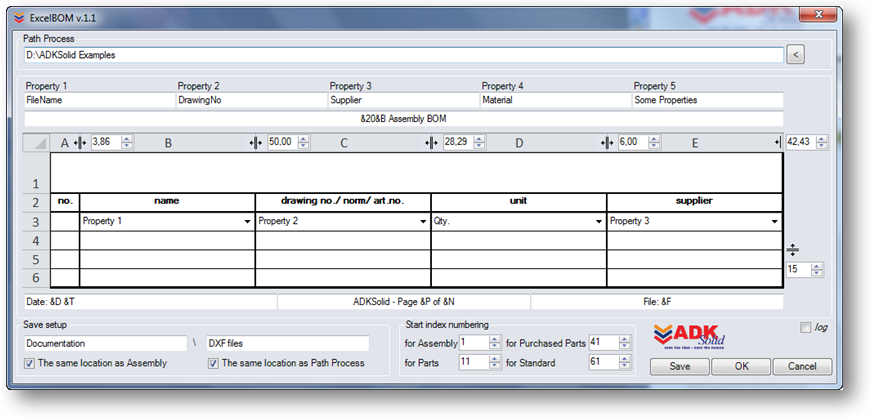The image size is (871, 418).
Task: Adjust the 42,43 column width stepper
Action: pyautogui.click(x=822, y=143)
